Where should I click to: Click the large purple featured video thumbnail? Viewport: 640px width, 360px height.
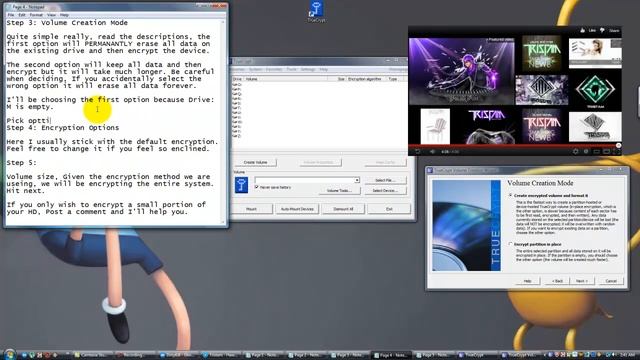coord(462,71)
